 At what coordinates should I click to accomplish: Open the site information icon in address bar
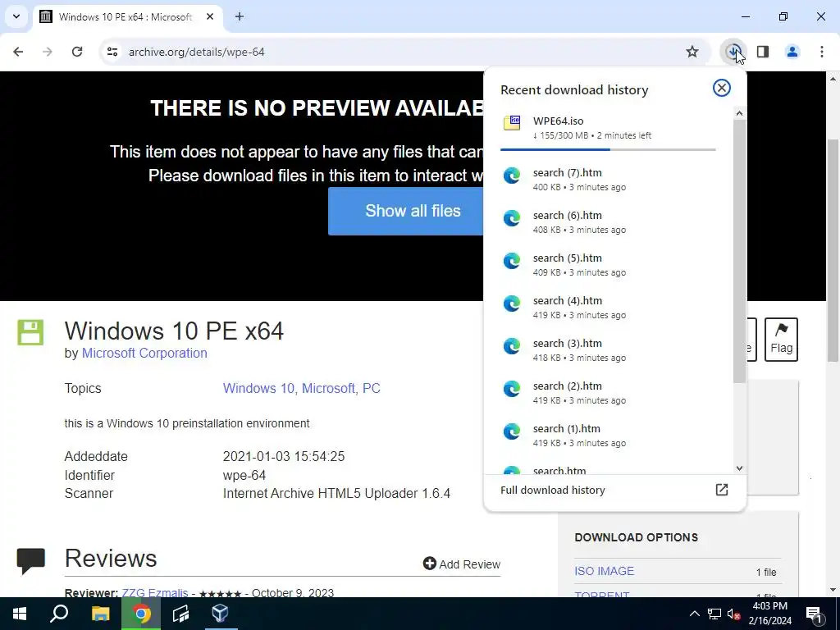(x=112, y=52)
